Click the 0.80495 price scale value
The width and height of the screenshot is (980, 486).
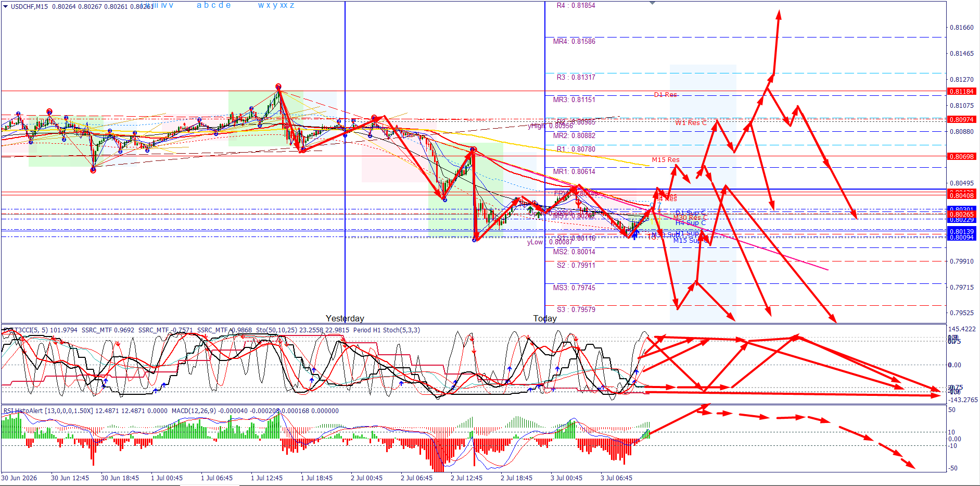tap(961, 183)
